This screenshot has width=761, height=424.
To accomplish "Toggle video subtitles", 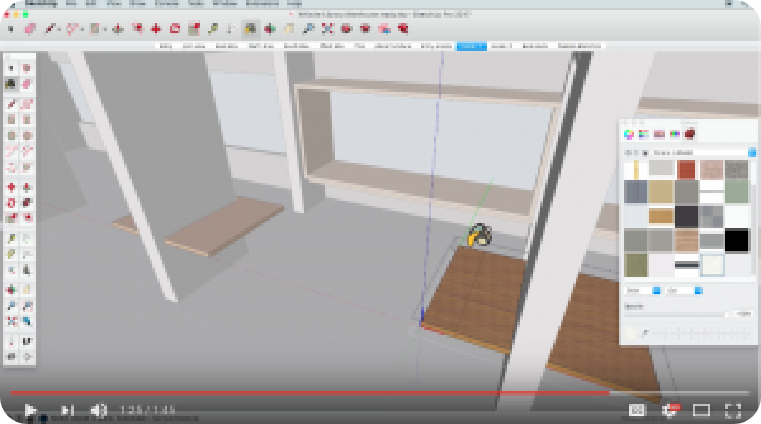I will click(x=637, y=410).
